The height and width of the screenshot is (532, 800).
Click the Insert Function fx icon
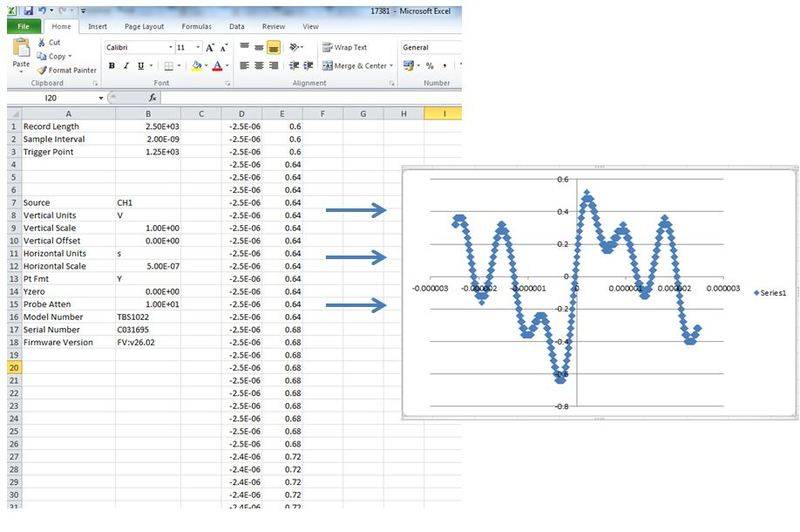153,98
